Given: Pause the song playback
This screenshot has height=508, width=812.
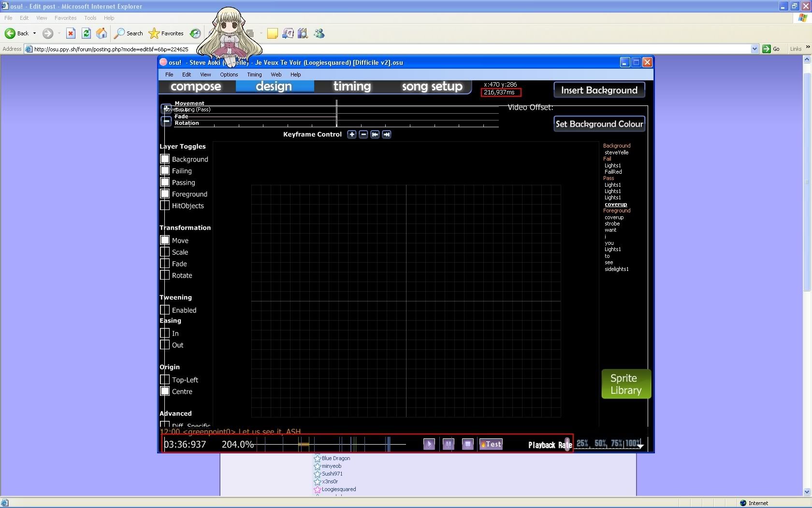Looking at the screenshot, I should [x=449, y=444].
